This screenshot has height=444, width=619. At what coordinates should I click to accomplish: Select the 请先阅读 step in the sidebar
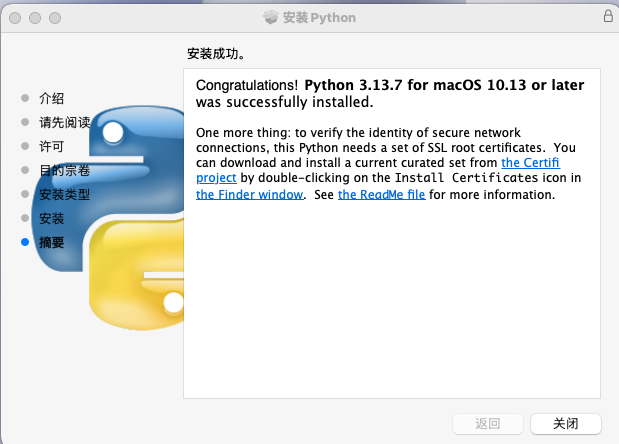pos(64,122)
